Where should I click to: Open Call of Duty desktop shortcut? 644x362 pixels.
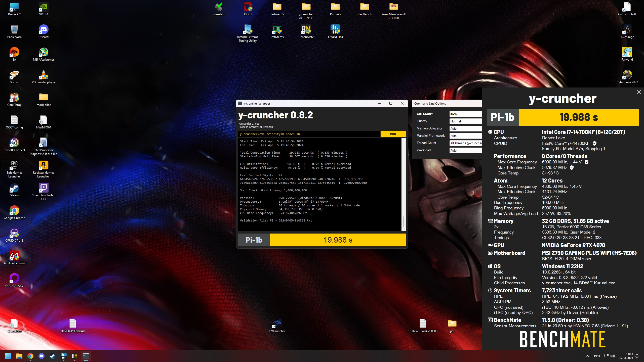627,9
